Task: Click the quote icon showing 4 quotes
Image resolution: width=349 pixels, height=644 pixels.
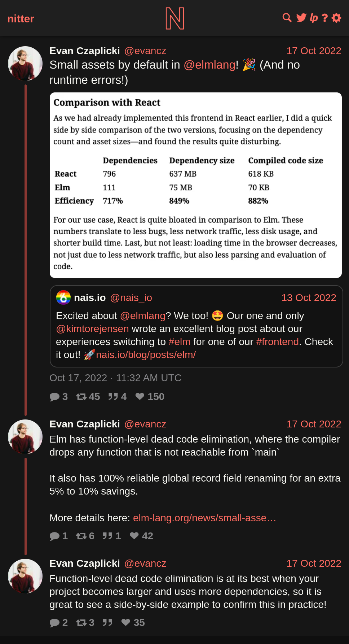Action: coord(113,397)
